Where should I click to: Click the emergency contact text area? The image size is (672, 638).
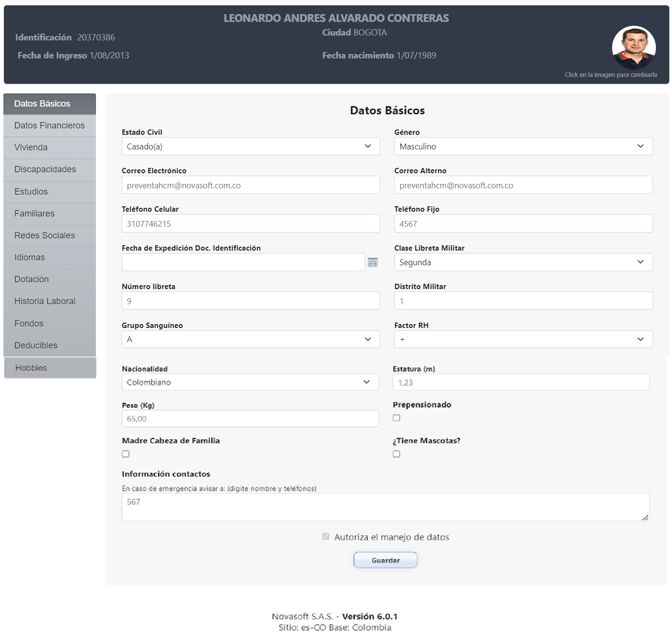pos(385,507)
